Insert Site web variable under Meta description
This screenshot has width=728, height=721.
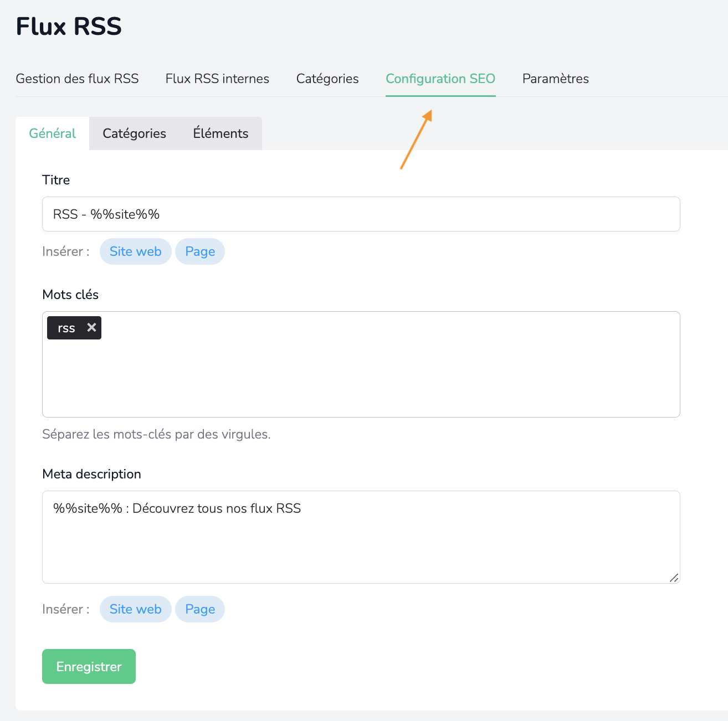[135, 609]
